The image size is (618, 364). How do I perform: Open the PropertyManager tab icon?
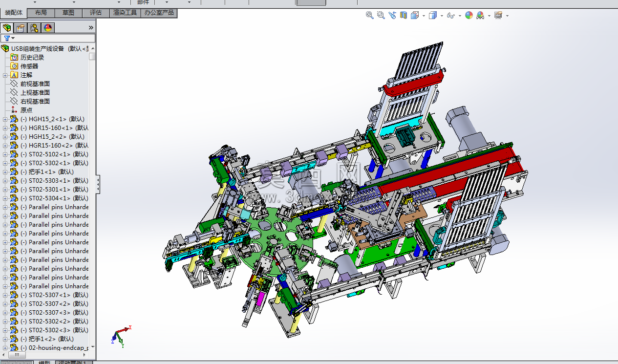[21, 28]
